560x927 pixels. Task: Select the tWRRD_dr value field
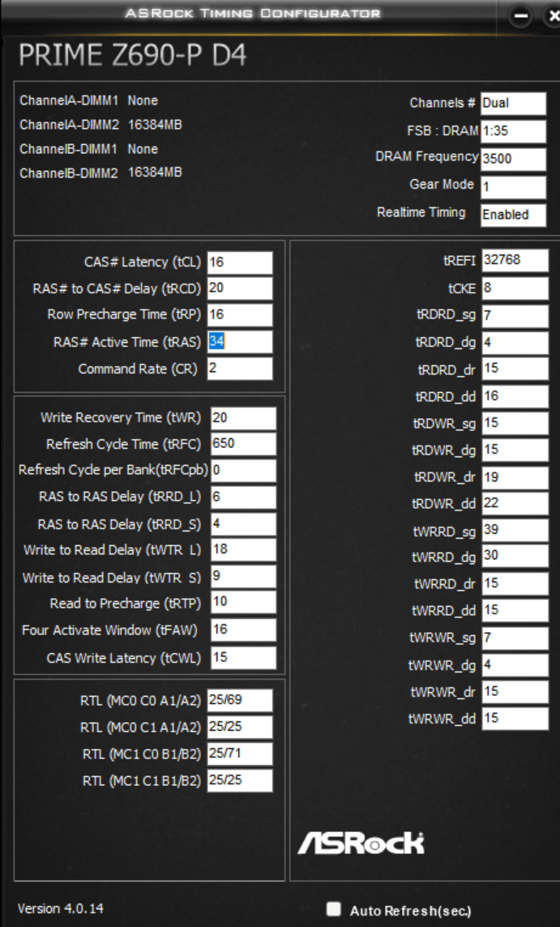[515, 584]
